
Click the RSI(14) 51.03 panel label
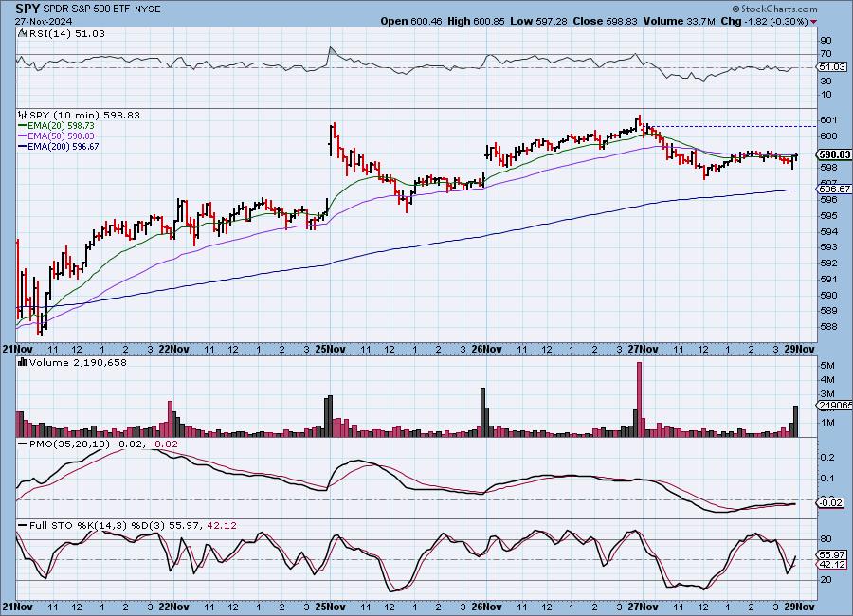[67, 33]
